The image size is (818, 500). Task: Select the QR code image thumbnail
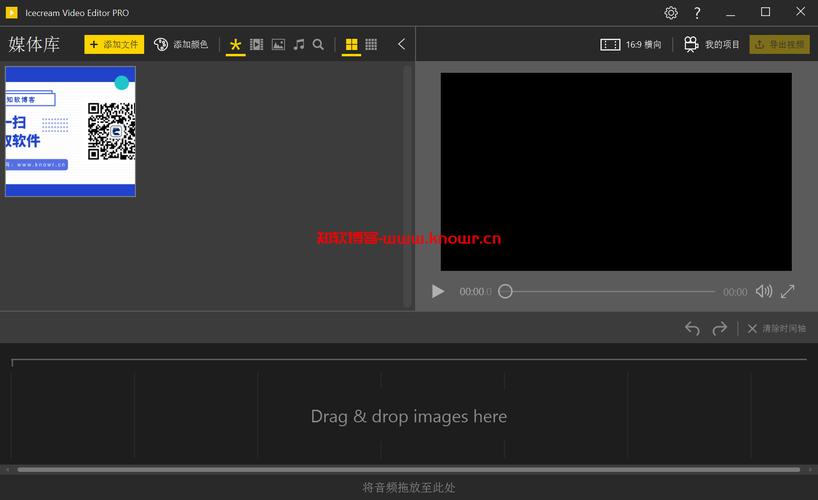point(70,132)
